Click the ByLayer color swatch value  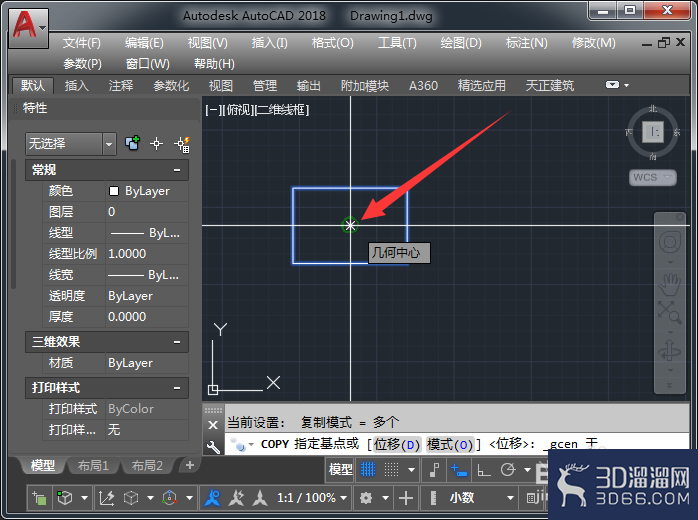(x=147, y=191)
